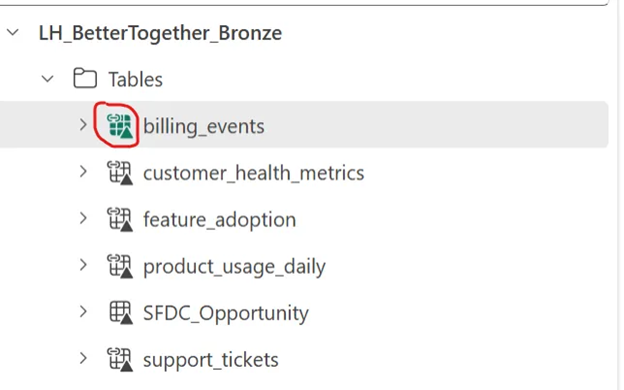Expand the product_usage_daily chevron
Image resolution: width=624 pixels, height=390 pixels.
pyautogui.click(x=83, y=265)
